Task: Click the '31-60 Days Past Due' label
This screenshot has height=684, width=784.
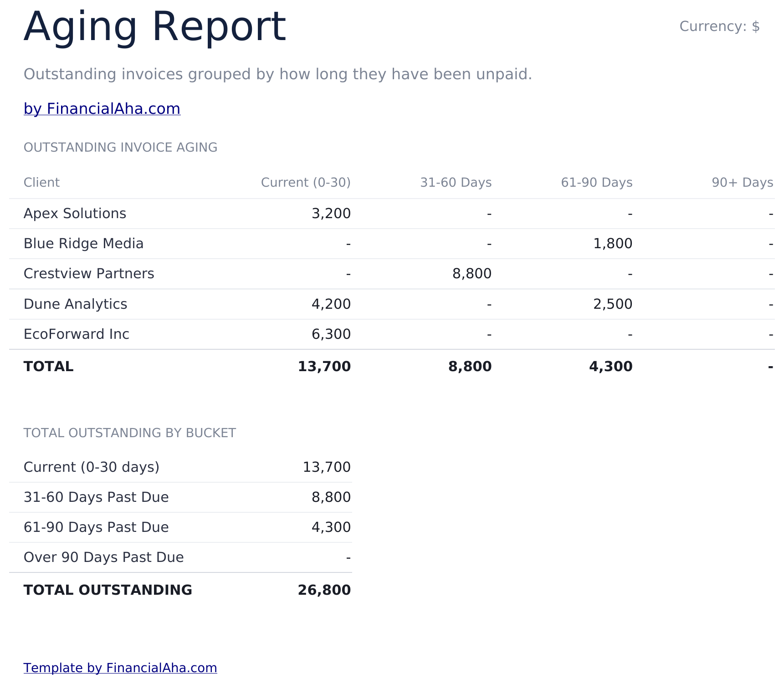Action: click(x=96, y=497)
